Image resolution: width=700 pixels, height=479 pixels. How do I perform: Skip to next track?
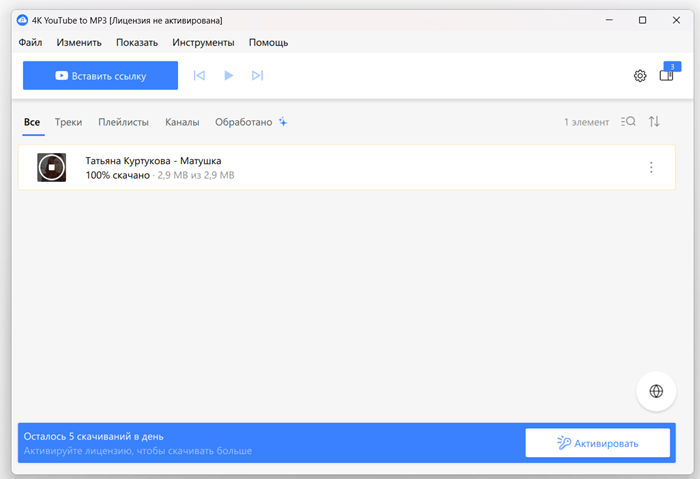(x=258, y=75)
